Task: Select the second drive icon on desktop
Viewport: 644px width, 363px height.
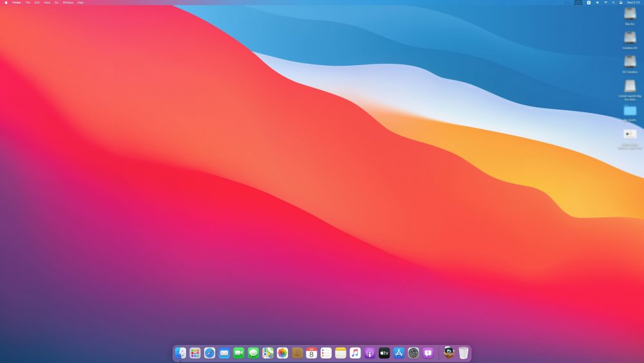Action: pos(630,38)
